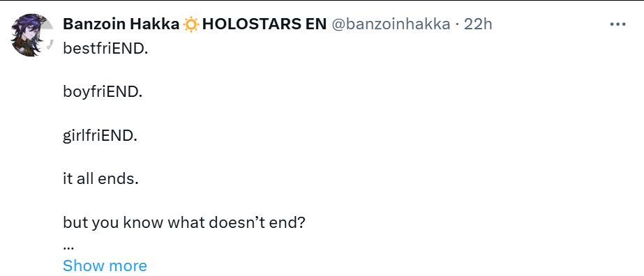Open the three-dot more options menu
The height and width of the screenshot is (276, 644).
click(x=617, y=24)
